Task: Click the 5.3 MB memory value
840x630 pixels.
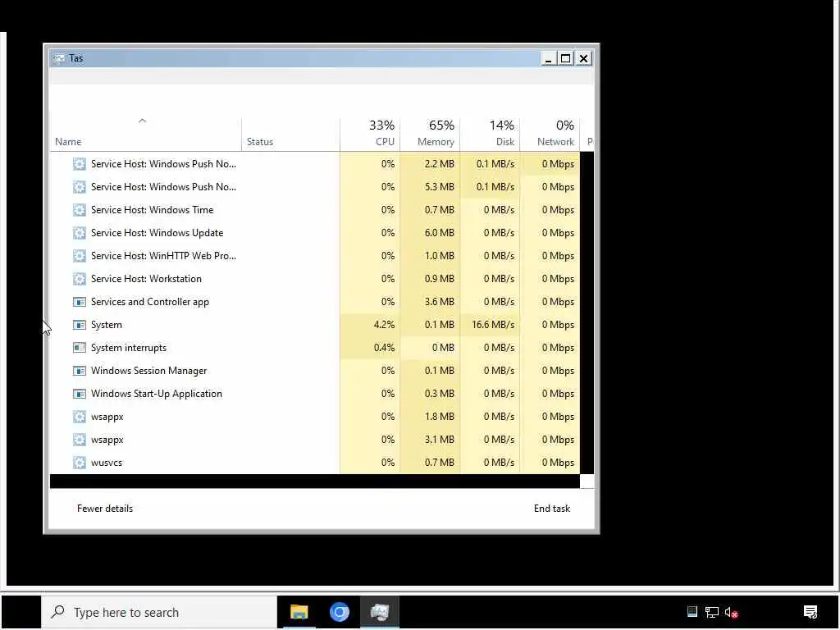Action: (x=440, y=187)
